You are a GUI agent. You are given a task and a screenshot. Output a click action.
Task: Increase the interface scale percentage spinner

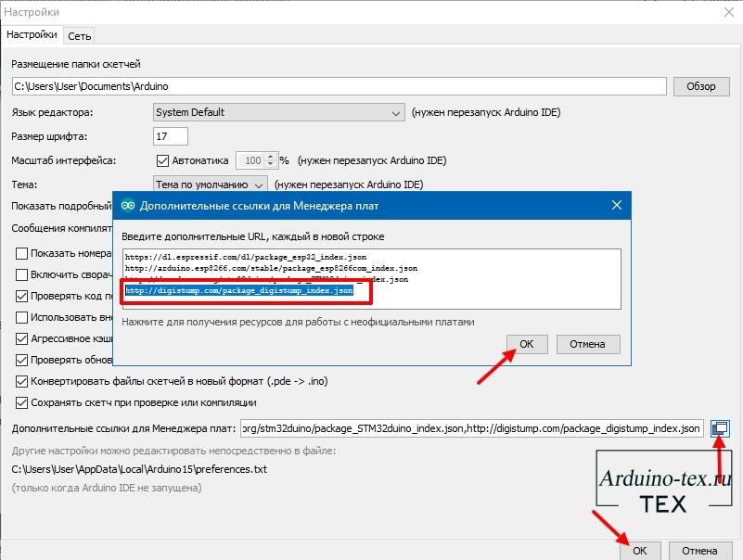click(270, 157)
